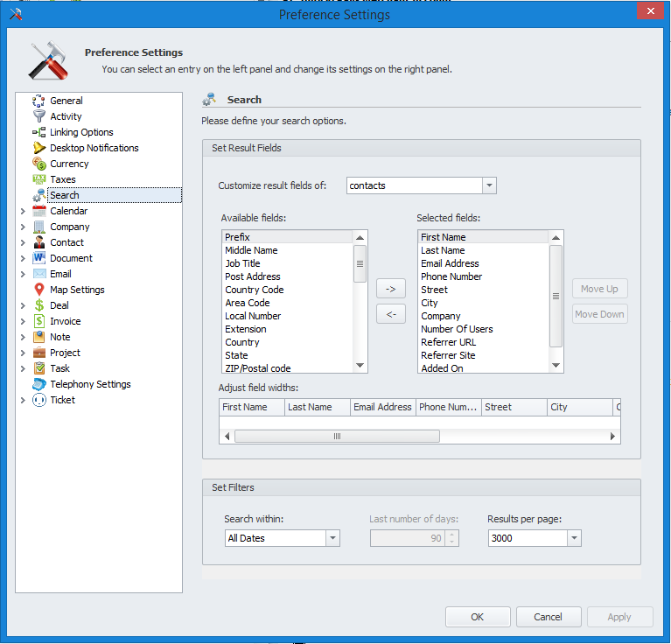Select the Taxes icon in the tree

tap(39, 179)
